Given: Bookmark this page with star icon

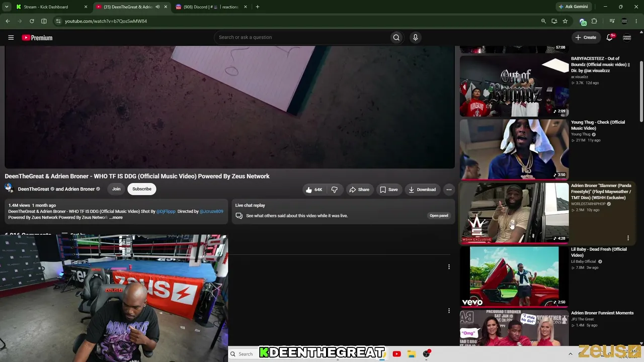Looking at the screenshot, I should click(565, 21).
